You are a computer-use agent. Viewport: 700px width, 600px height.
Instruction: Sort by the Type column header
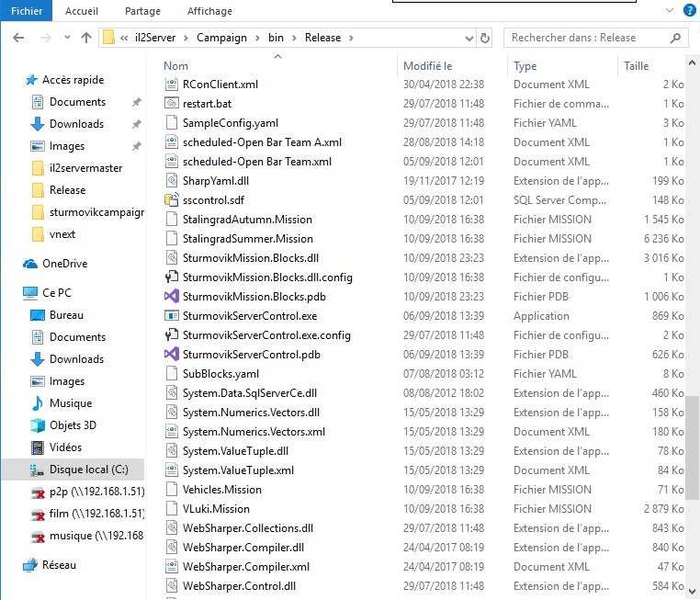[x=525, y=66]
